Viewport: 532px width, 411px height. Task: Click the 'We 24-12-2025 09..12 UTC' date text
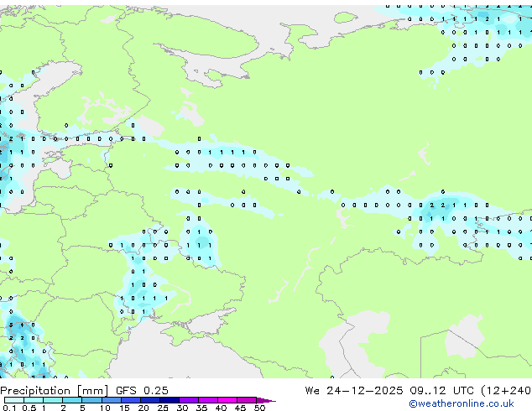pos(389,391)
